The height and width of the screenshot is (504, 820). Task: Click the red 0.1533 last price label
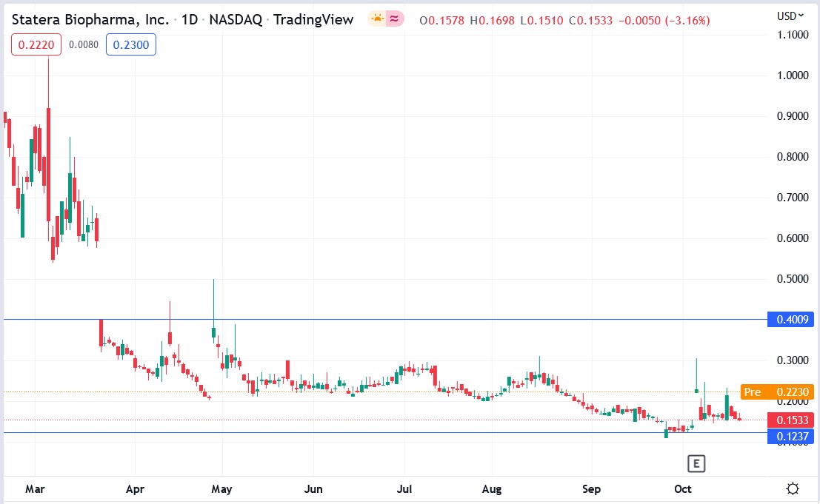click(791, 420)
